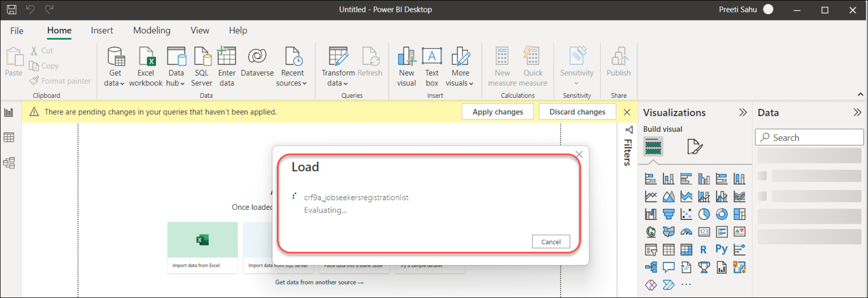The height and width of the screenshot is (298, 868).
Task: Open the File menu
Action: 17,31
